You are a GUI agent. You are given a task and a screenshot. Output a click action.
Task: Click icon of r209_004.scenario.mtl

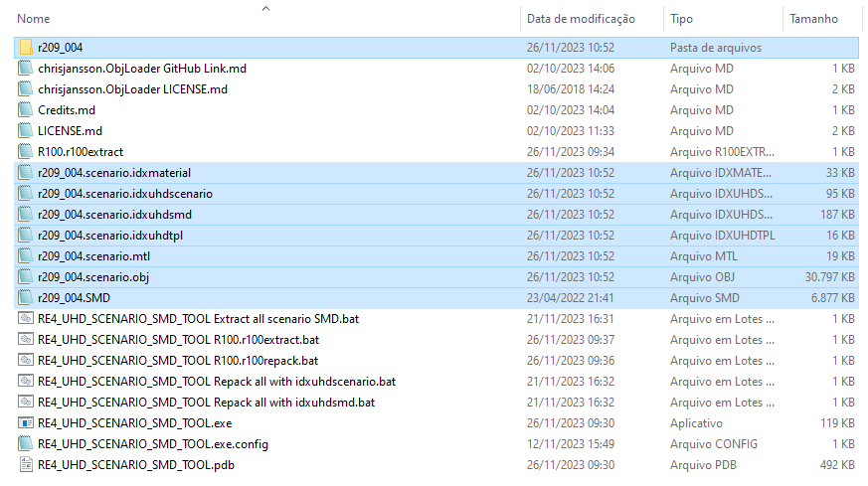click(26, 256)
